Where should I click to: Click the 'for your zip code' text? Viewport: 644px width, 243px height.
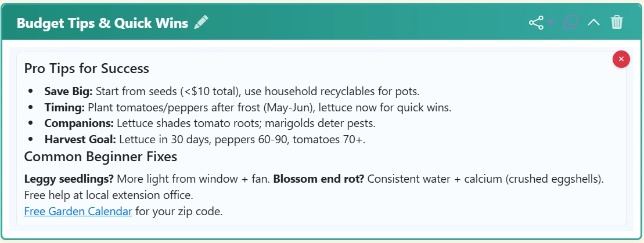[x=179, y=211]
